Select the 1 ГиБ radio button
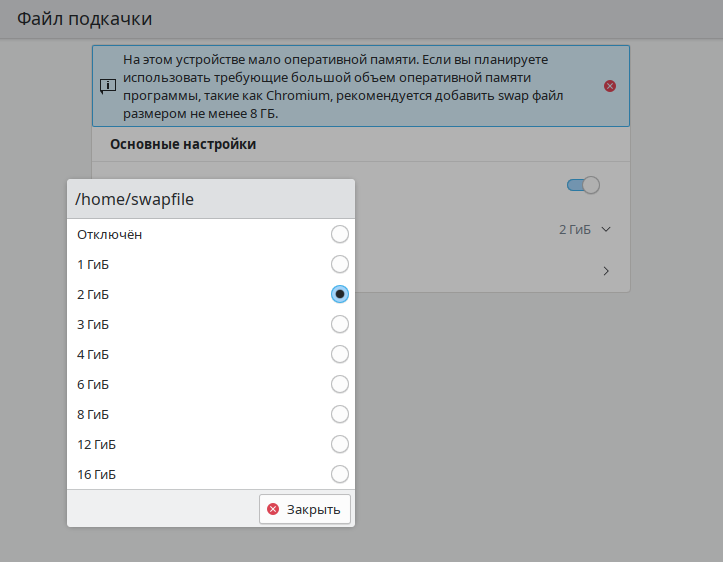This screenshot has height=562, width=723. pyautogui.click(x=340, y=264)
